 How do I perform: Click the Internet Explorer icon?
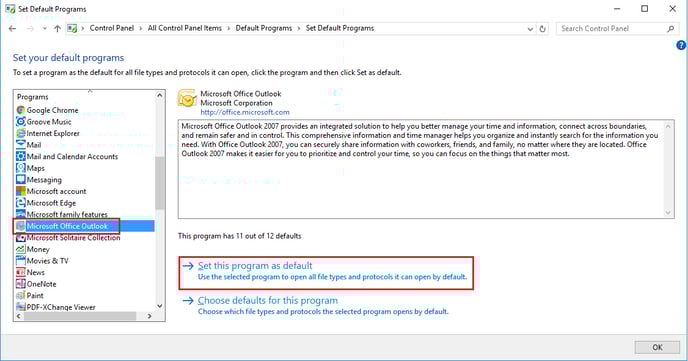(21, 133)
